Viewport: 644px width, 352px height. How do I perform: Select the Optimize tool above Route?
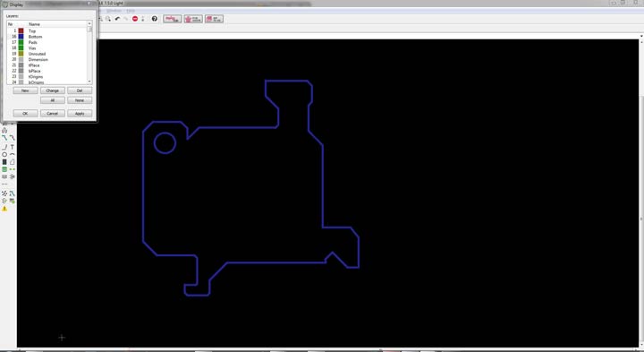coord(4,131)
